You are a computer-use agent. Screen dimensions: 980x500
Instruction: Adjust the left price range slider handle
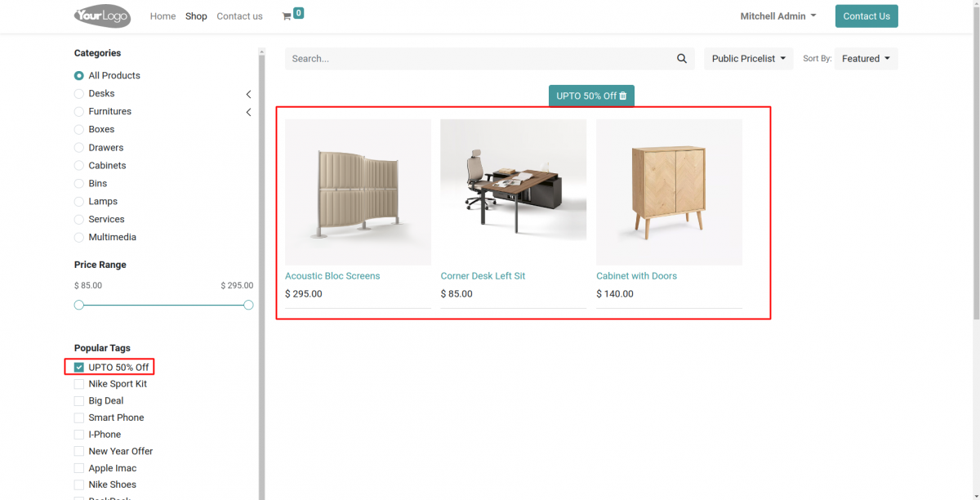78,304
